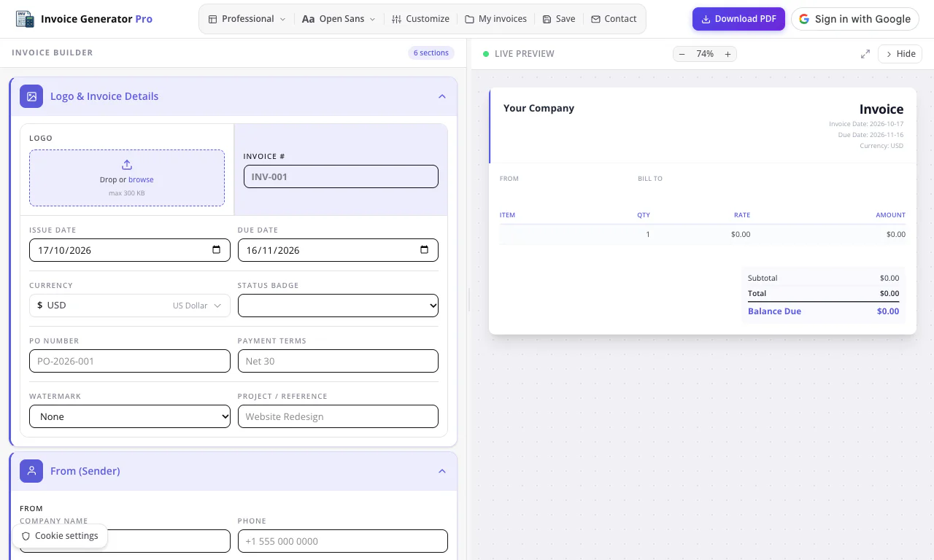Click the Balance Due label in preview
Viewport: 934px width, 560px height.
[x=774, y=311]
